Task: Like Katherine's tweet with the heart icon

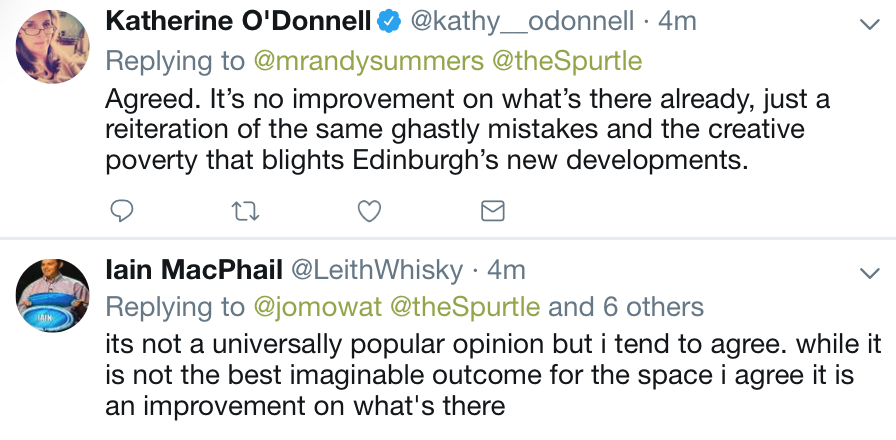Action: click(369, 211)
